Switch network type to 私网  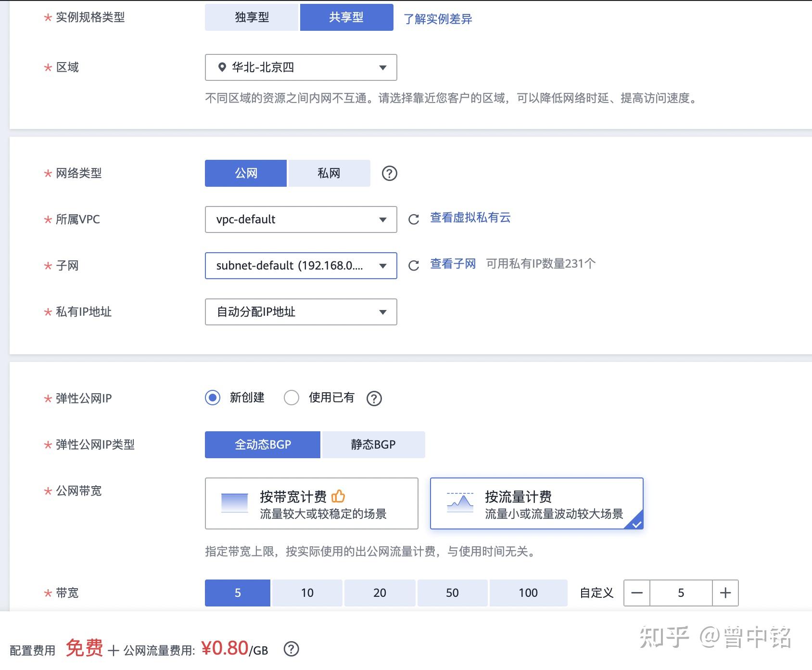tap(328, 173)
